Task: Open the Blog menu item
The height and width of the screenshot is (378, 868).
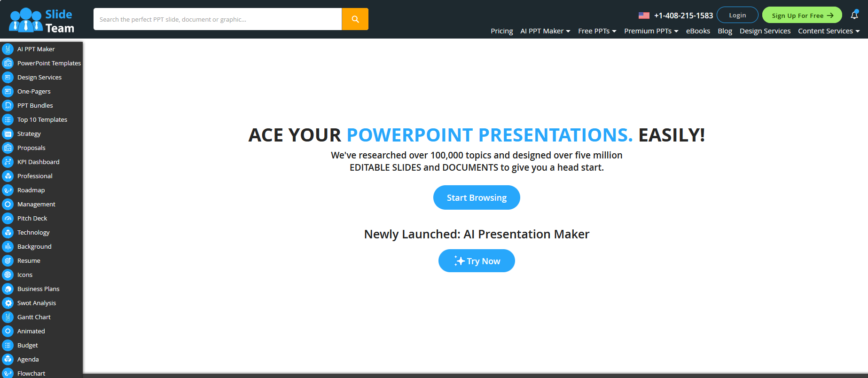Action: (x=725, y=31)
